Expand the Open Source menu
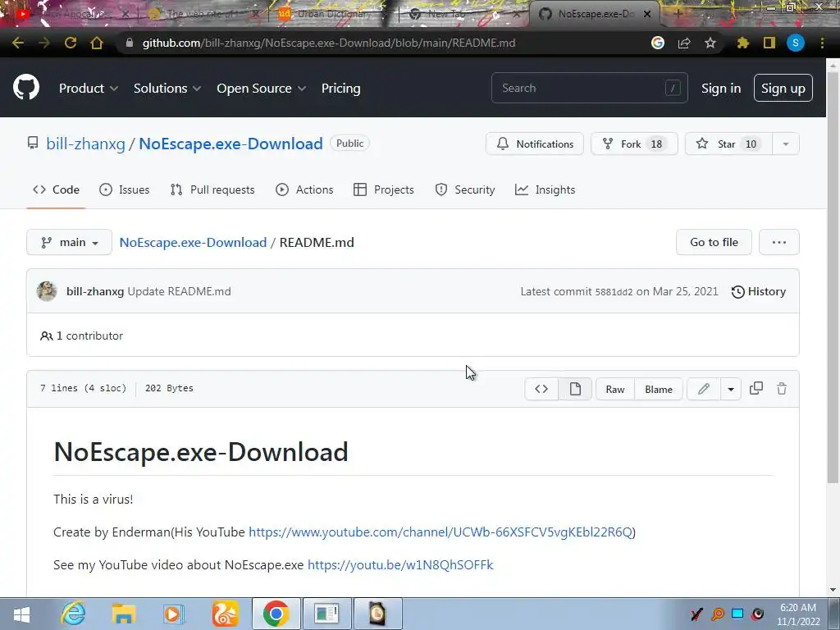Viewport: 840px width, 630px height. 262,89
